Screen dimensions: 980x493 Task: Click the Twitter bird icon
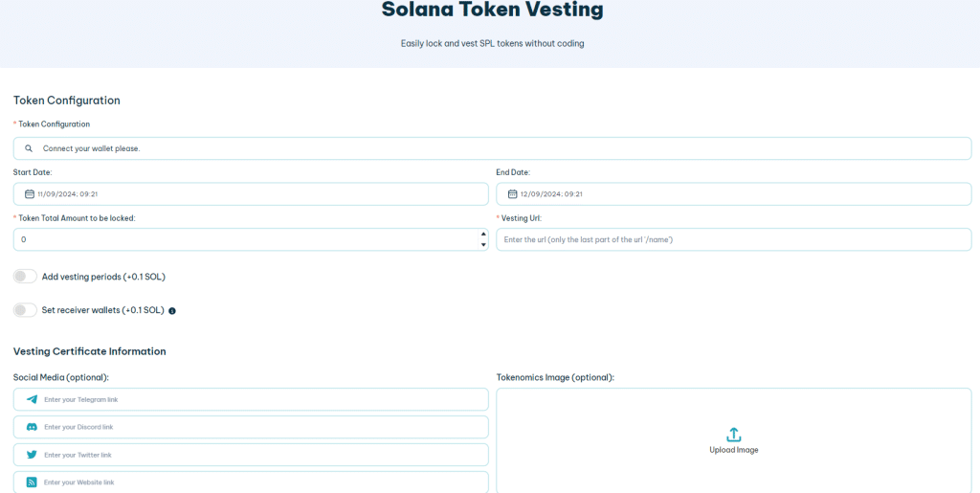[32, 455]
